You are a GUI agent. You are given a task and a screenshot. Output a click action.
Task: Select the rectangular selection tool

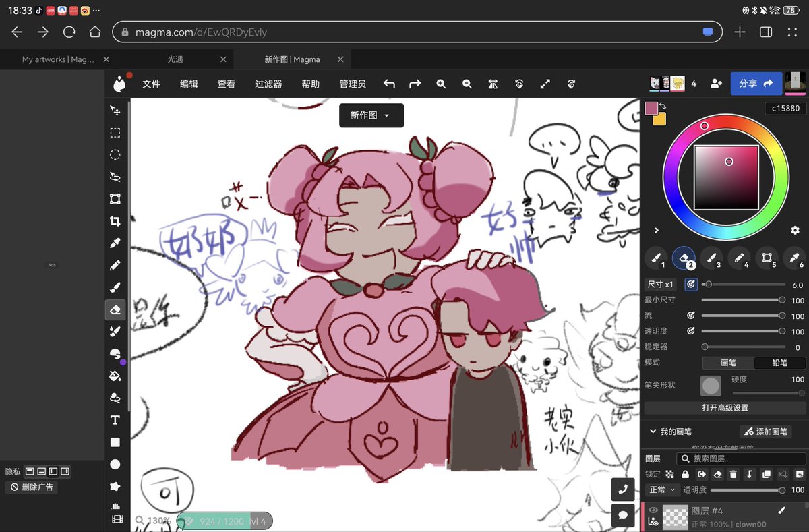(115, 133)
